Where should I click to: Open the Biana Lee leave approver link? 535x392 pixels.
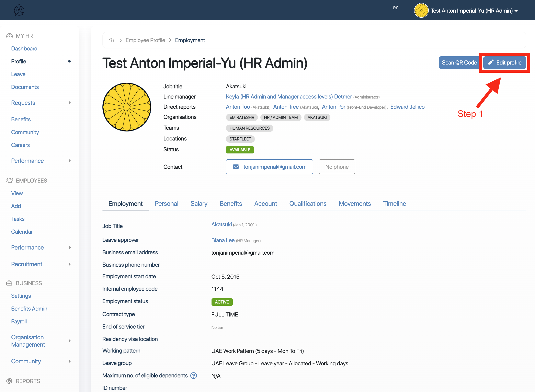pyautogui.click(x=223, y=240)
